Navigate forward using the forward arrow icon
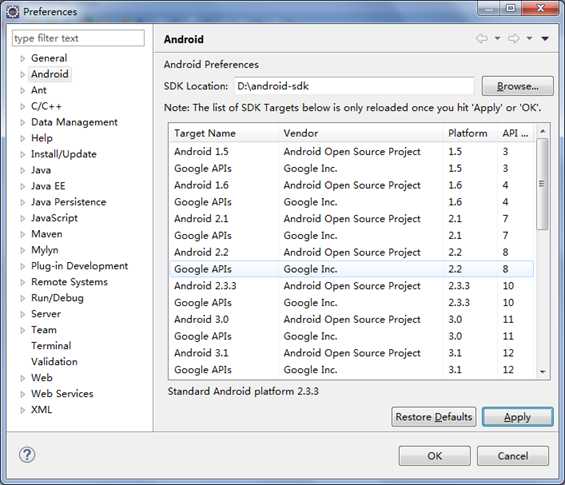Viewport: 565px width, 485px height. [514, 38]
